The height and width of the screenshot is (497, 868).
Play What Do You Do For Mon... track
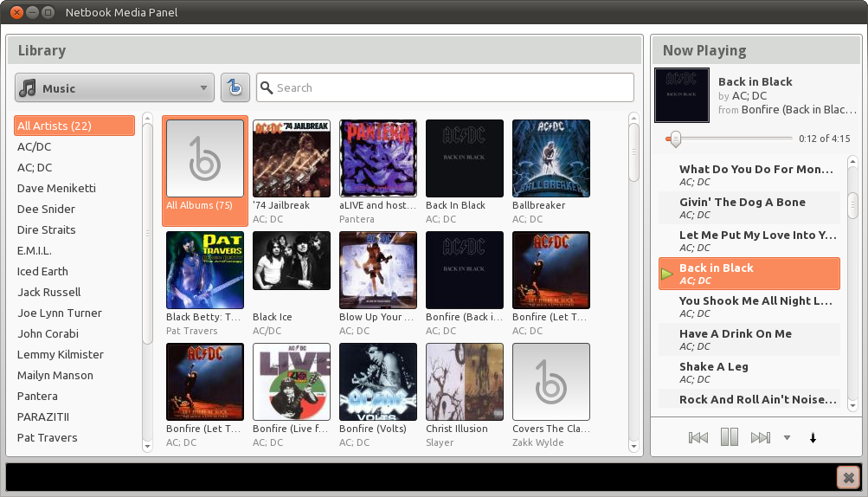(x=749, y=175)
